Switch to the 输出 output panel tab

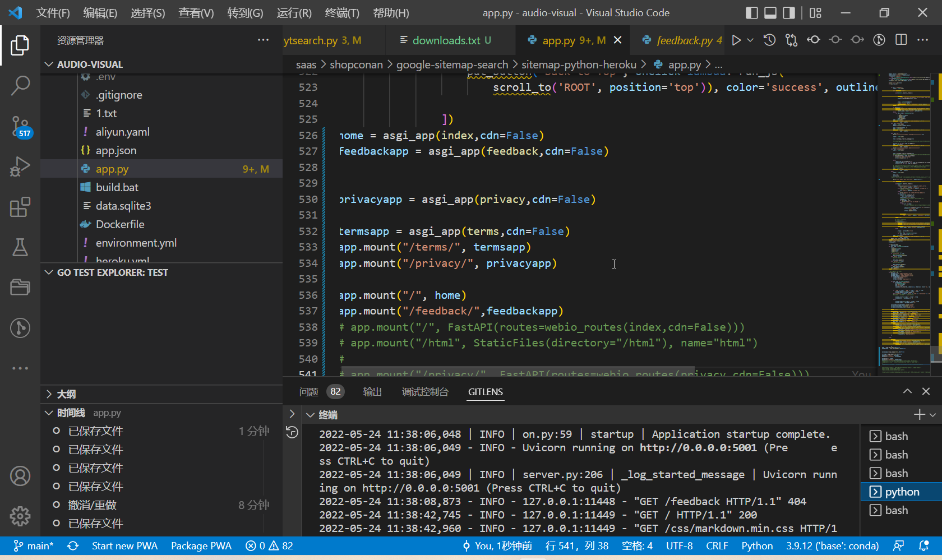click(372, 392)
